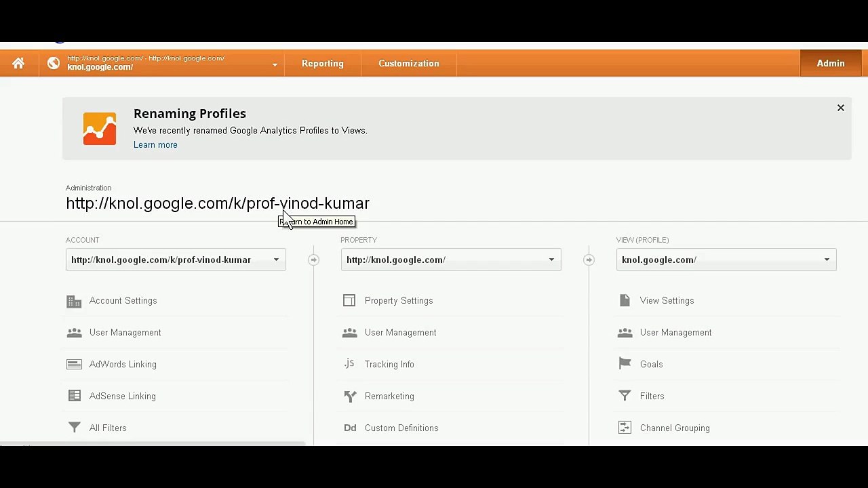868x488 pixels.
Task: Click the Account Settings building icon
Action: [74, 301]
